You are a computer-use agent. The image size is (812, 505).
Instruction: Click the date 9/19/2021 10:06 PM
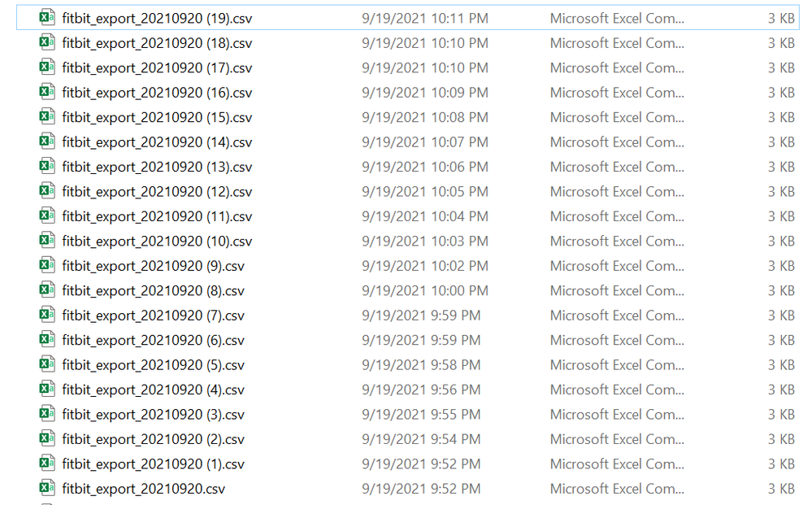pos(424,168)
